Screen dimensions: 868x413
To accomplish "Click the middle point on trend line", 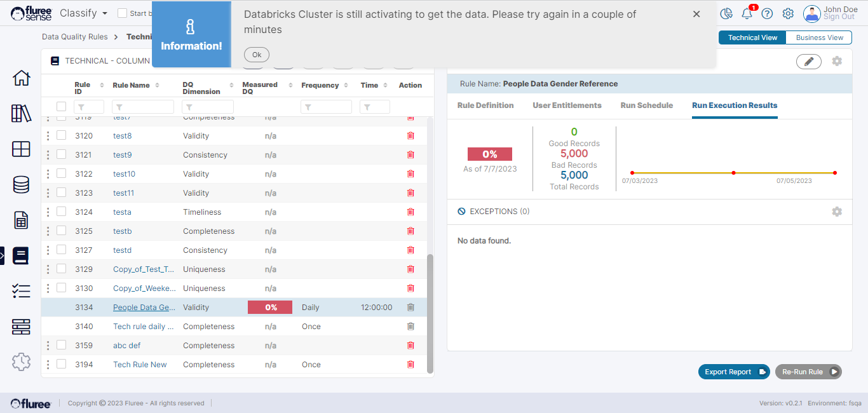I will tap(734, 173).
